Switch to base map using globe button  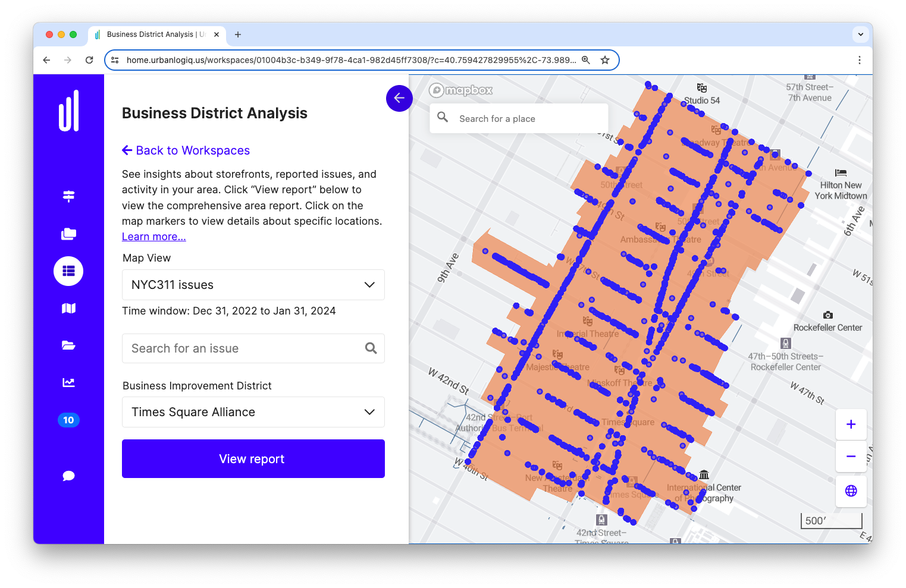[x=851, y=491]
